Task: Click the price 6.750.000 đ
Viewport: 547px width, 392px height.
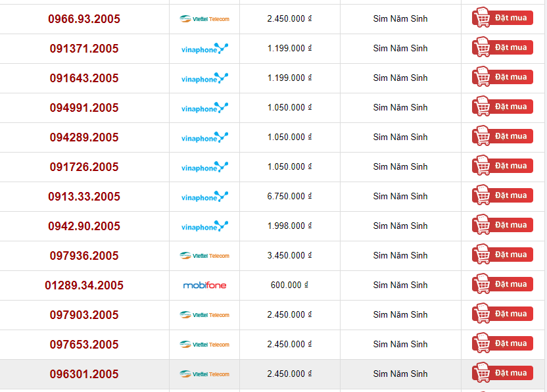Action: 289,196
